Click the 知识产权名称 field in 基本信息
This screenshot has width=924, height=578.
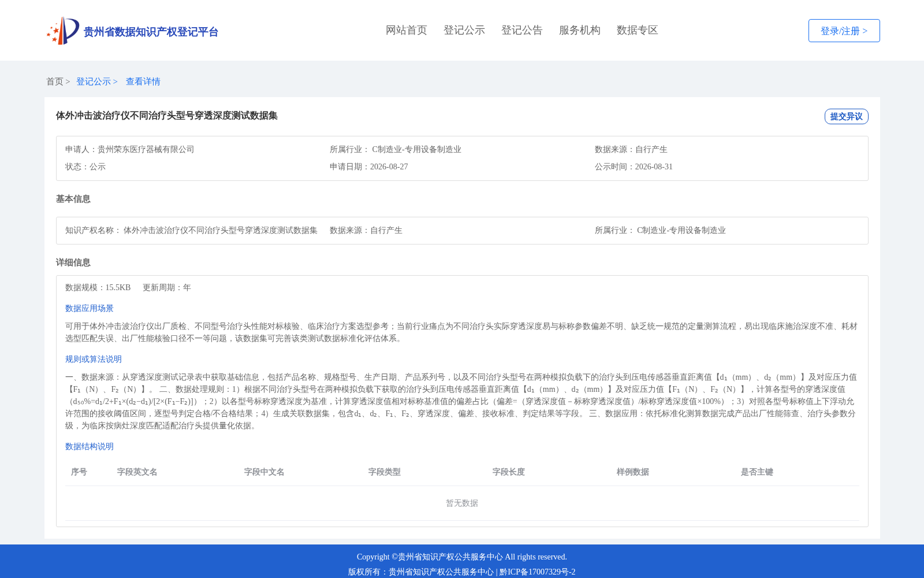click(x=191, y=230)
